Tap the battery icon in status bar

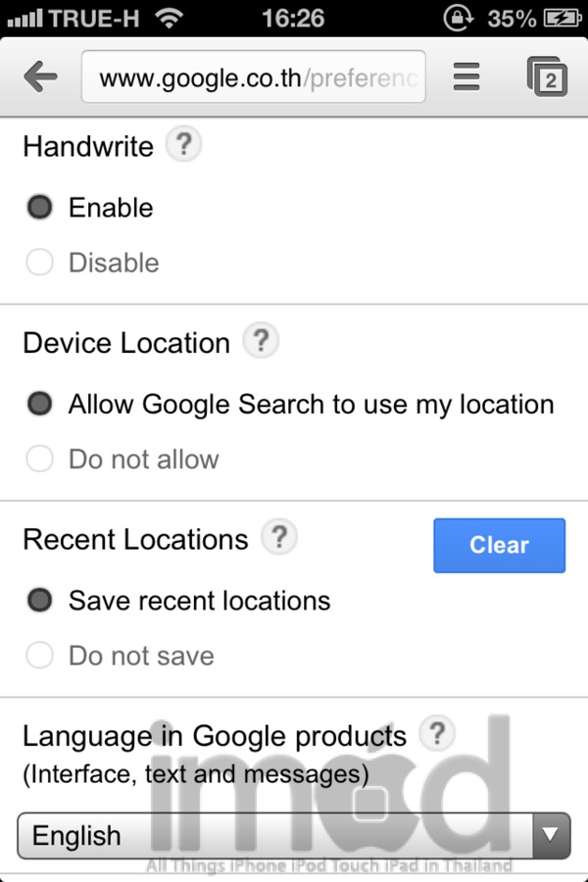562,18
